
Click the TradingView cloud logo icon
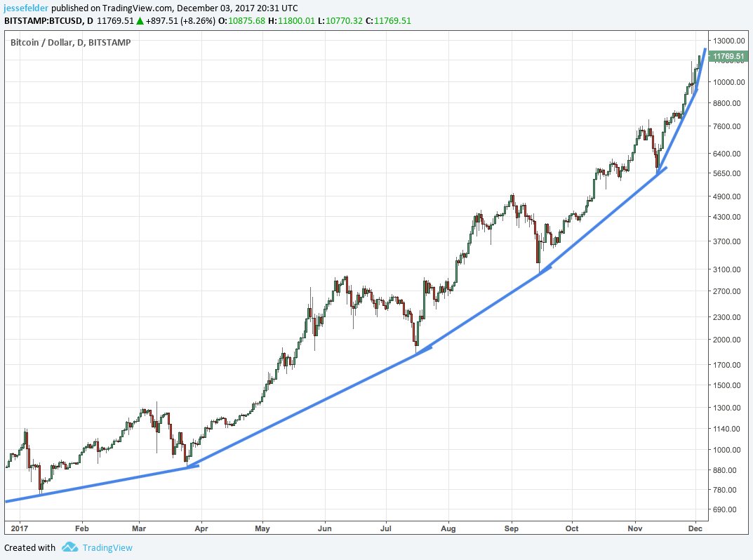69,547
